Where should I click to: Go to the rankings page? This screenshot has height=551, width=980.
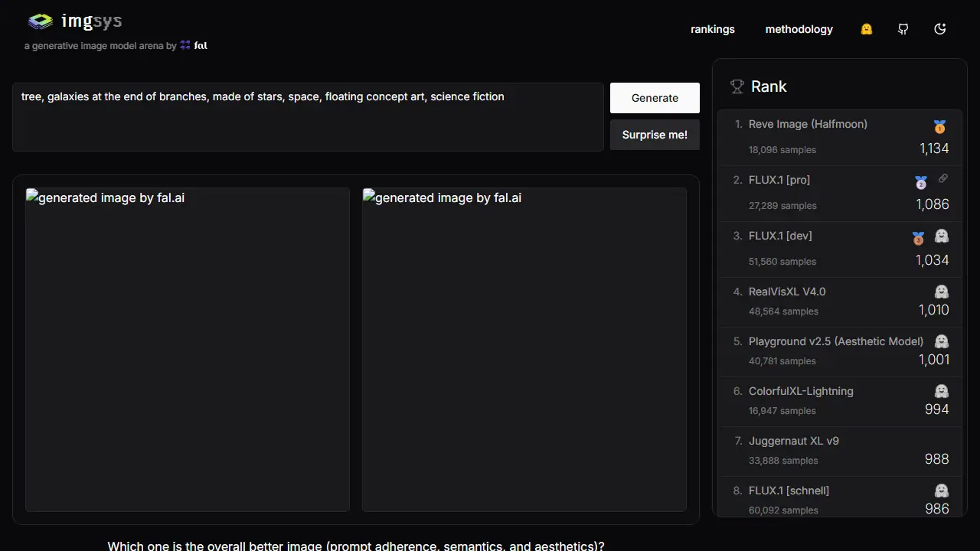[713, 29]
